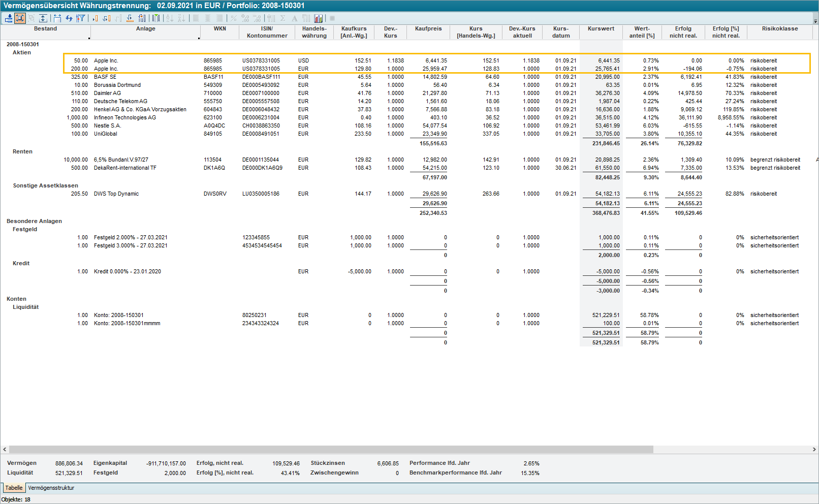Click the bar chart icon in toolbar
The height and width of the screenshot is (504, 819).
pos(319,18)
